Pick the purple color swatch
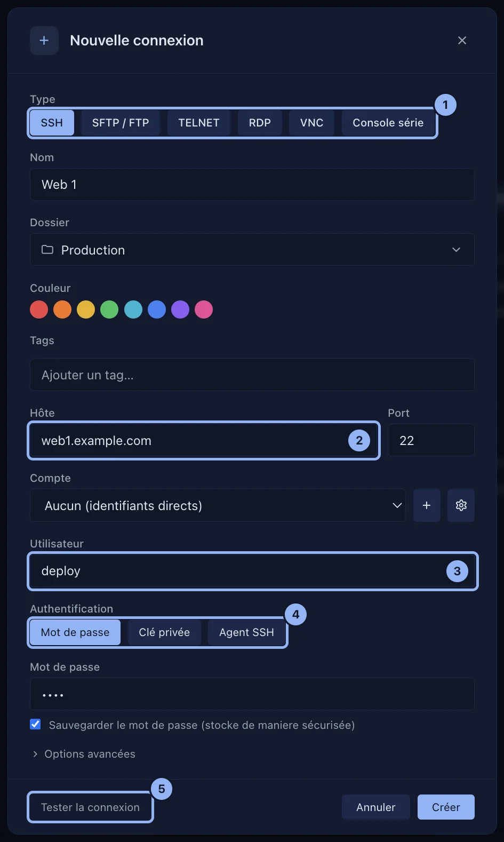The width and height of the screenshot is (504, 842). (180, 309)
